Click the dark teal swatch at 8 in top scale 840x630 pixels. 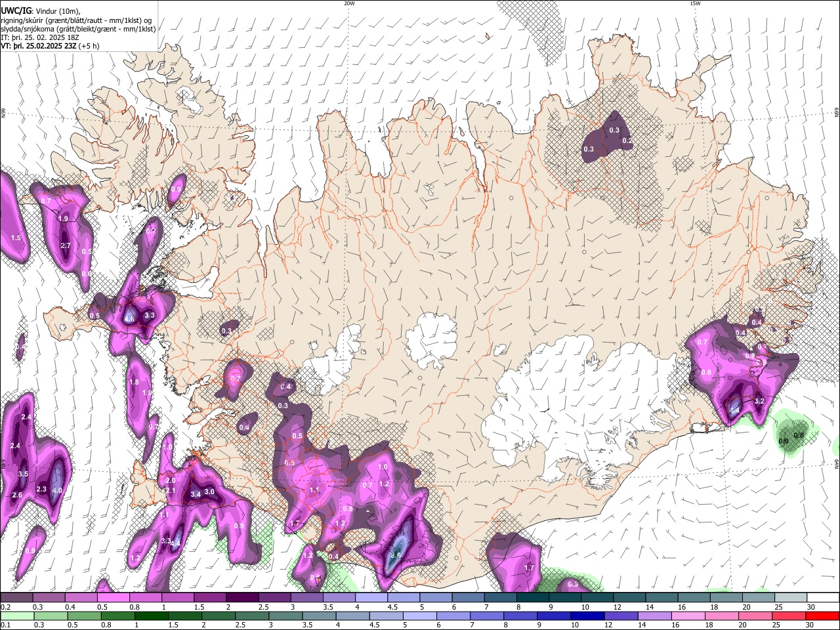coord(532,597)
